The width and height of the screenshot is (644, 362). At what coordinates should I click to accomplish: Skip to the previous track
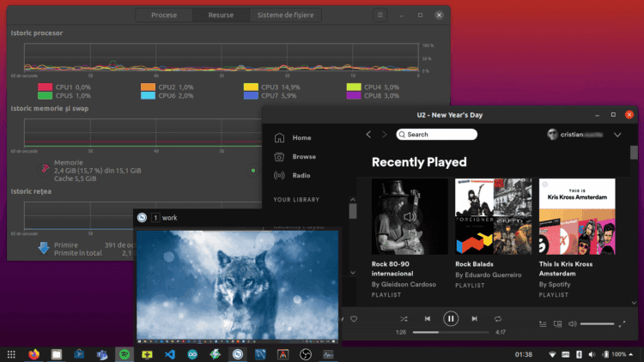pos(428,319)
